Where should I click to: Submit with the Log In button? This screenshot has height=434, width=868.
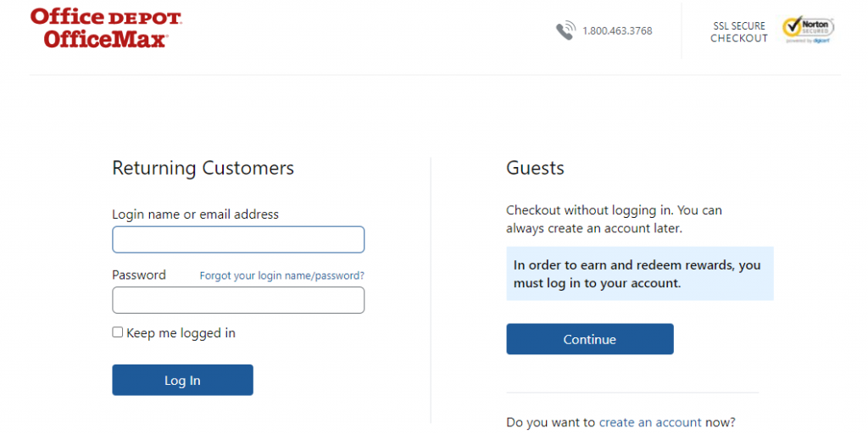point(183,381)
